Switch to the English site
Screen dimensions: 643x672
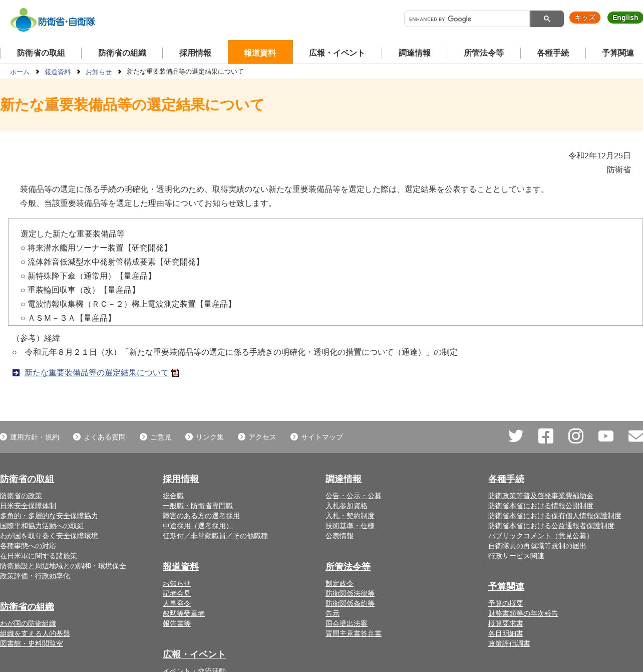625,18
